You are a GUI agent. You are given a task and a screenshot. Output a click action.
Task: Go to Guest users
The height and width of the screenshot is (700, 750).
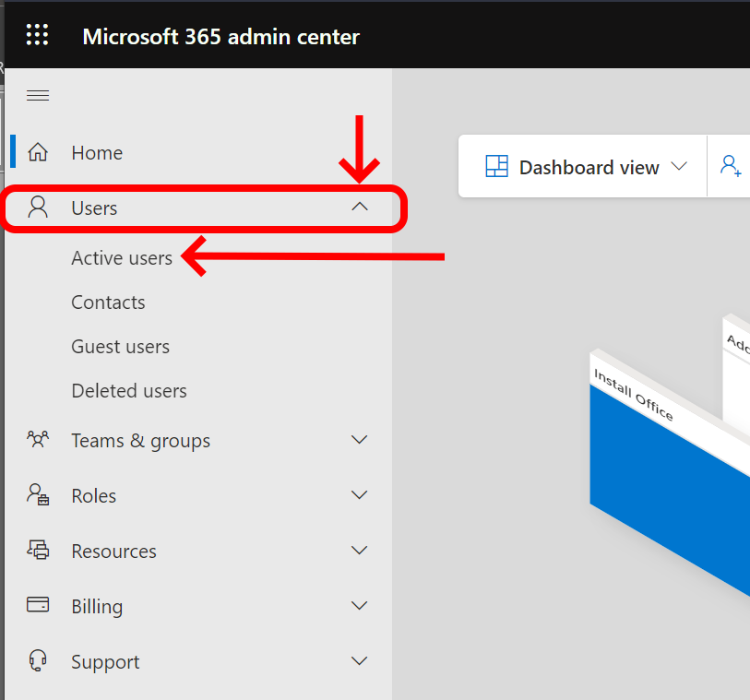pyautogui.click(x=120, y=347)
